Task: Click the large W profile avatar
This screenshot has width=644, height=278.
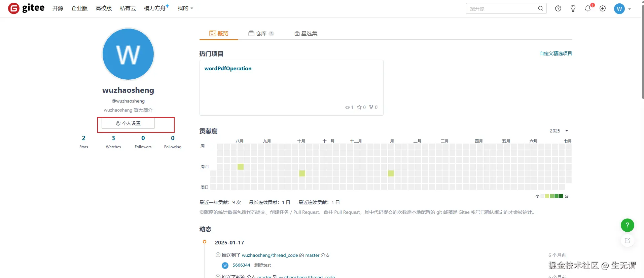Action: [128, 54]
